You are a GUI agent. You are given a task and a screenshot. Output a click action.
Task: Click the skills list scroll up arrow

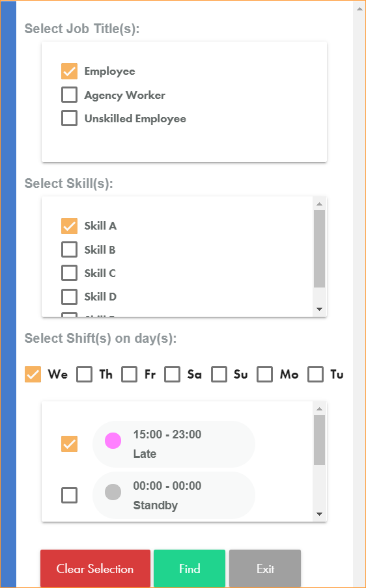pyautogui.click(x=320, y=204)
